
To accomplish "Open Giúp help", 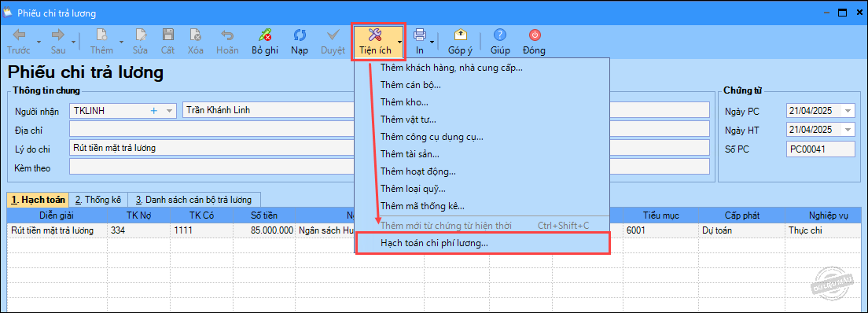I will tap(500, 42).
